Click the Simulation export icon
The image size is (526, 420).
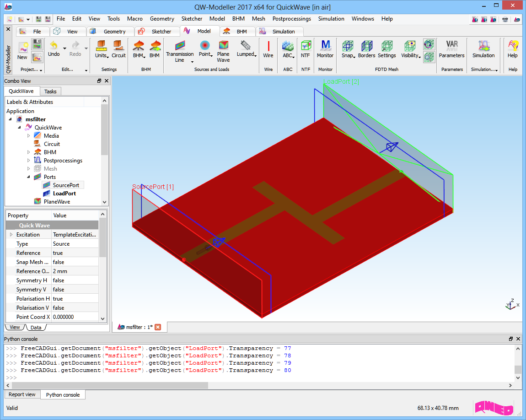click(x=483, y=46)
